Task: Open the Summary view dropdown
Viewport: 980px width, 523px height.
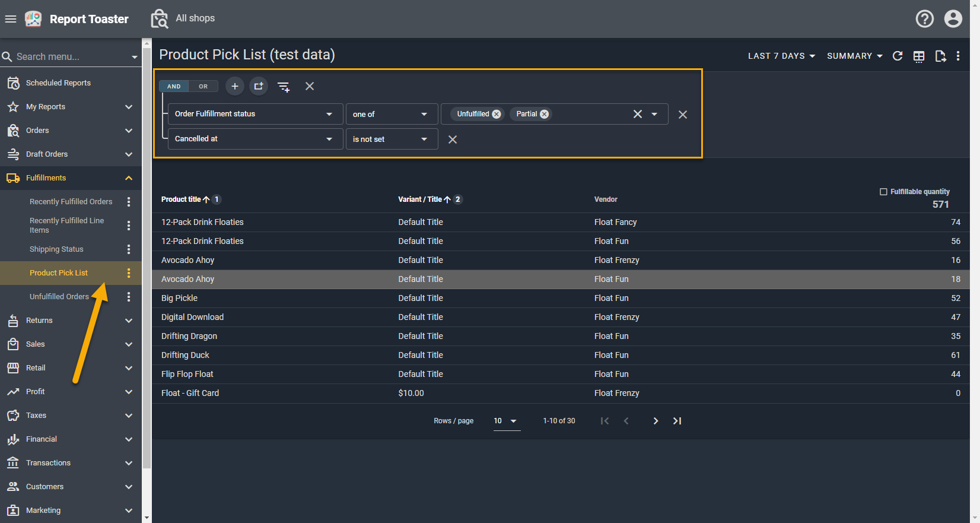Action: pos(854,56)
